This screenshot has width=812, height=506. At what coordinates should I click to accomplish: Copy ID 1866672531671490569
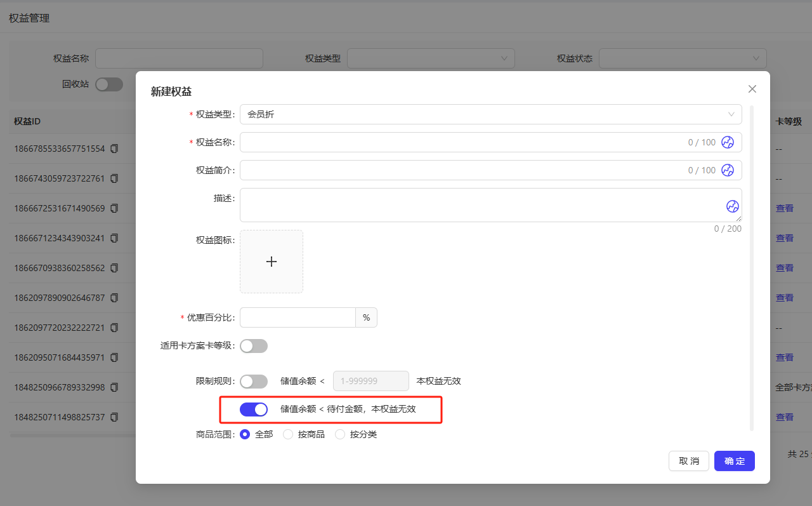114,208
